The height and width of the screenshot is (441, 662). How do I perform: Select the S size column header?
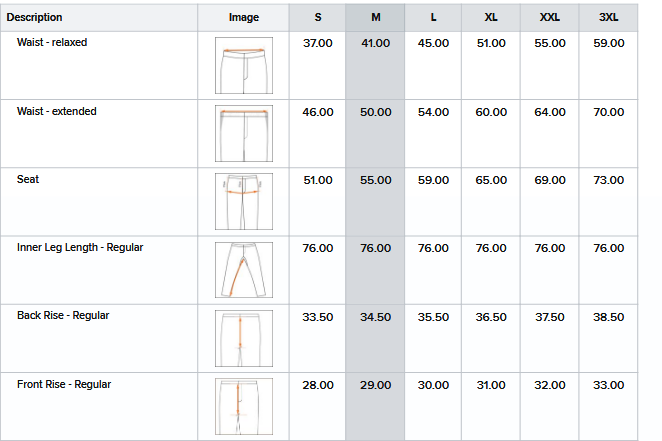tap(318, 17)
